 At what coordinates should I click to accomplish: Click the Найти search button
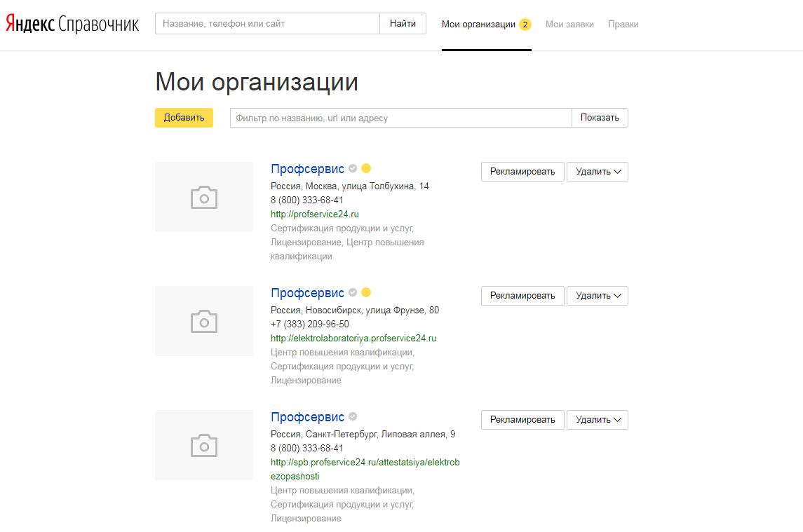(x=403, y=24)
